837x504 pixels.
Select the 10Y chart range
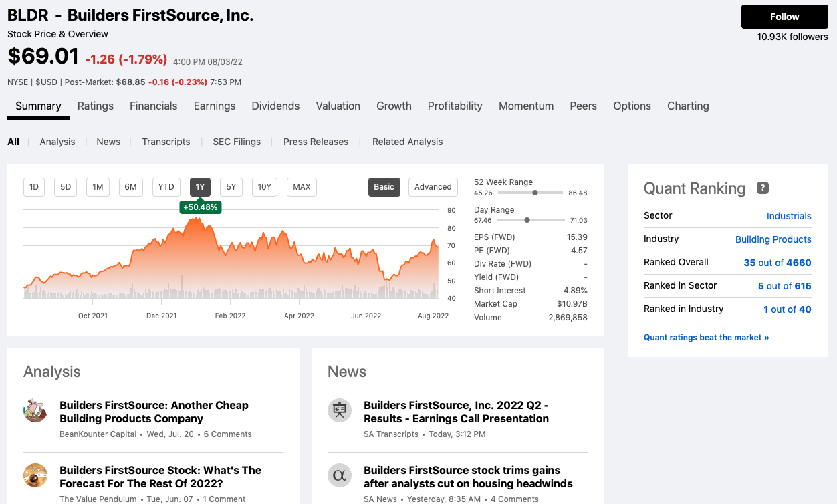pos(265,187)
